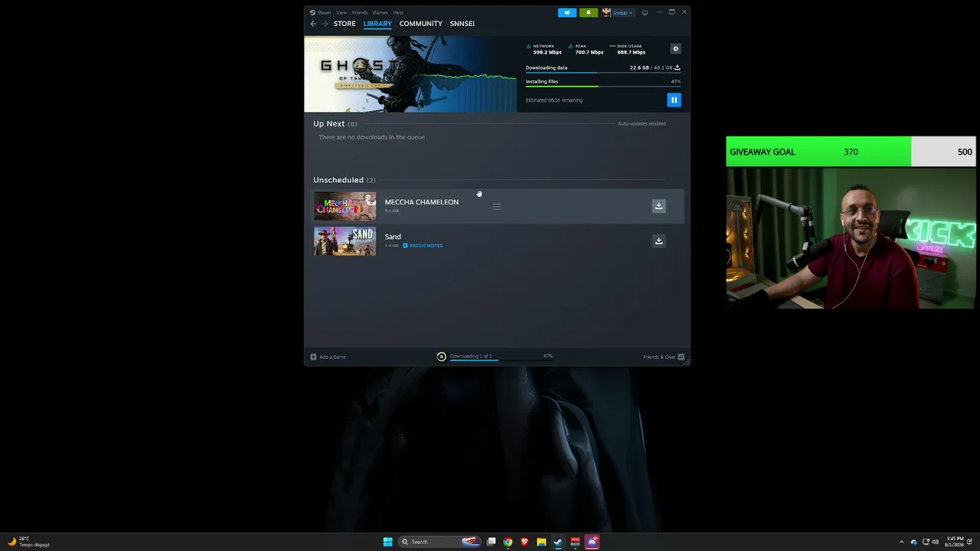The width and height of the screenshot is (980, 551).
Task: Click the Auto-updates enabled text
Action: [x=642, y=124]
